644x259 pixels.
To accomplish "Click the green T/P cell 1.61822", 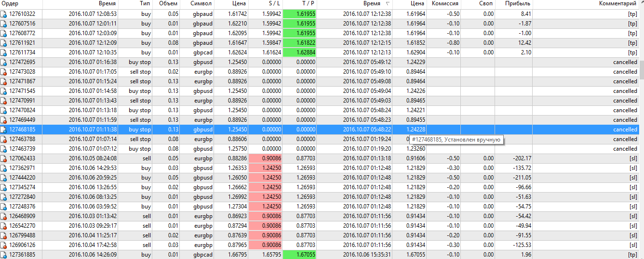I will coord(299,43).
